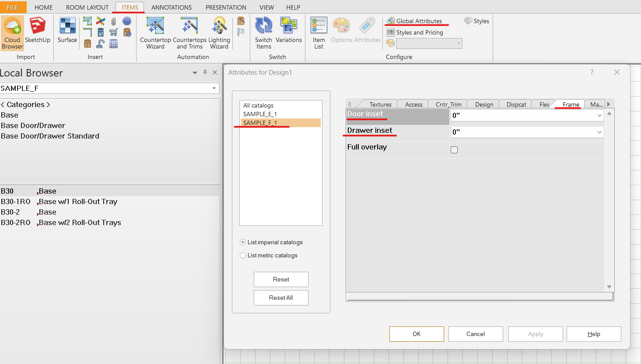
Task: Click the SketchUp import icon
Action: tap(37, 31)
